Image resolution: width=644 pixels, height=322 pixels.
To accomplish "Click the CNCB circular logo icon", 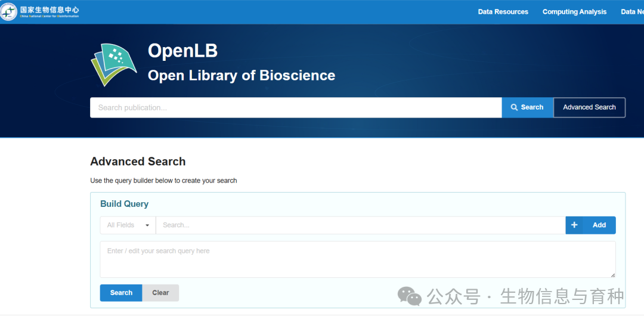I will point(8,12).
